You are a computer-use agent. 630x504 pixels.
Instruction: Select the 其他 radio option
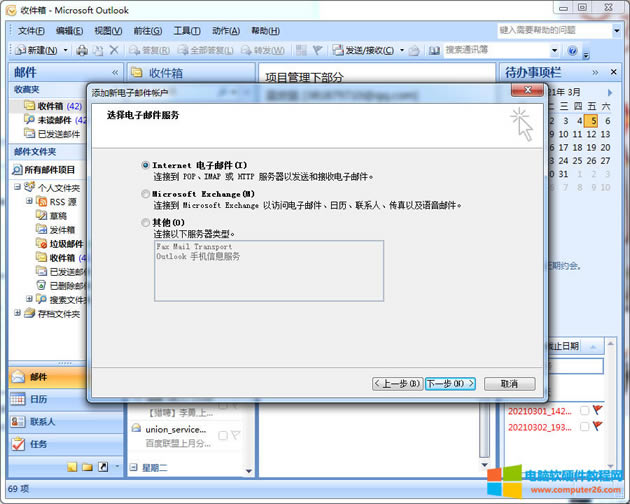(147, 222)
